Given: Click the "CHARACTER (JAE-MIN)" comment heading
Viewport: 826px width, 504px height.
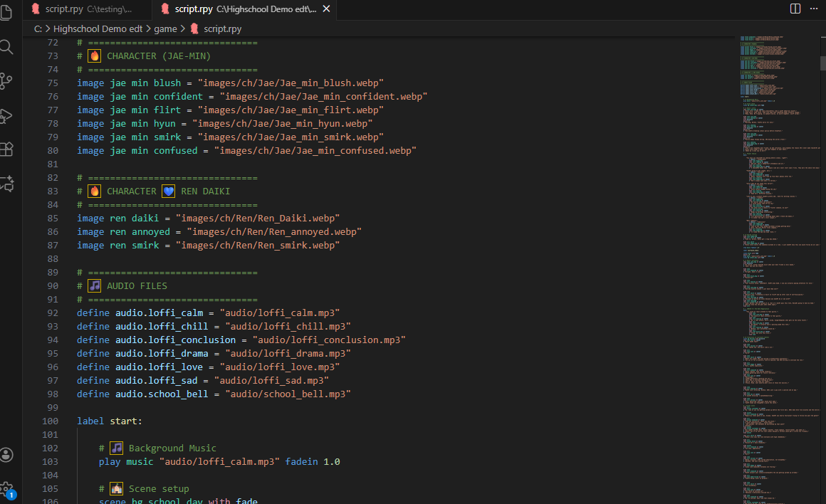Looking at the screenshot, I should click(x=159, y=56).
